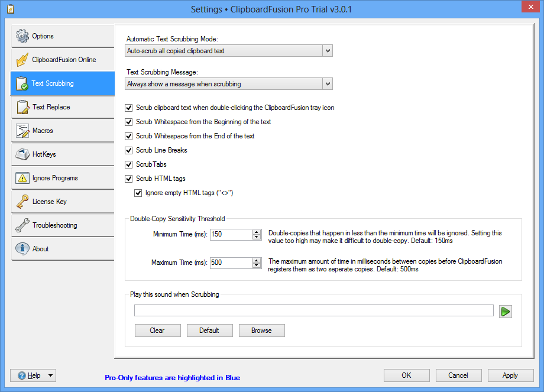The height and width of the screenshot is (392, 544).
Task: Switch to the Ignore Programs tab
Action: tap(63, 178)
